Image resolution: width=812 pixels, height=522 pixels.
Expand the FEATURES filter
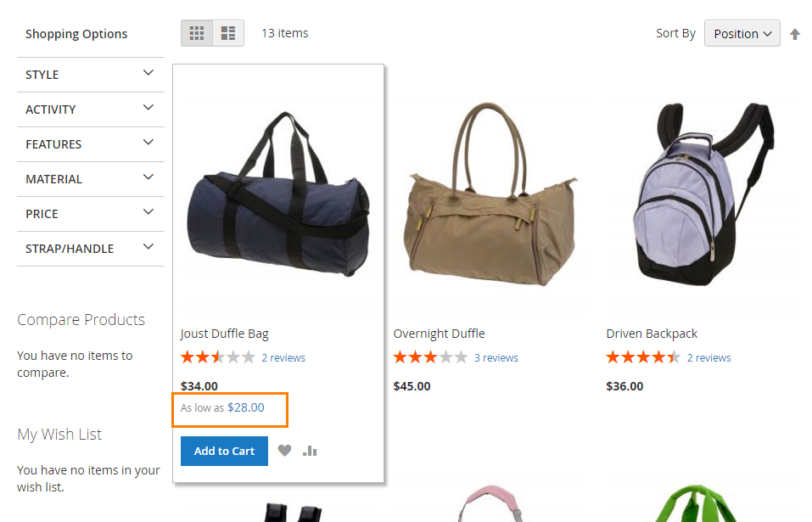coord(91,144)
